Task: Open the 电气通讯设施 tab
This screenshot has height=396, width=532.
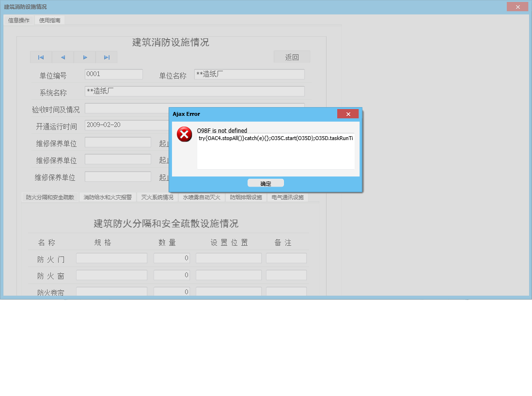Action: (287, 197)
